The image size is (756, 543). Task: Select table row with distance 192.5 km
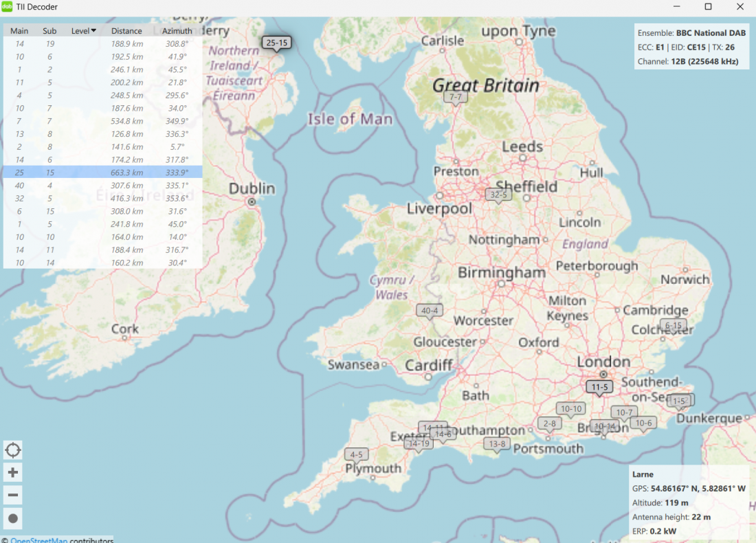point(102,57)
